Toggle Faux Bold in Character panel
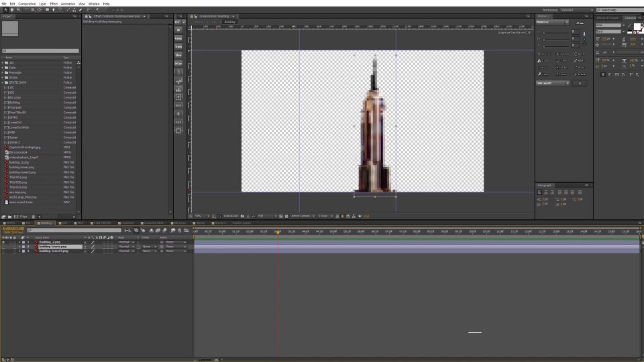The height and width of the screenshot is (362, 644). click(x=603, y=74)
